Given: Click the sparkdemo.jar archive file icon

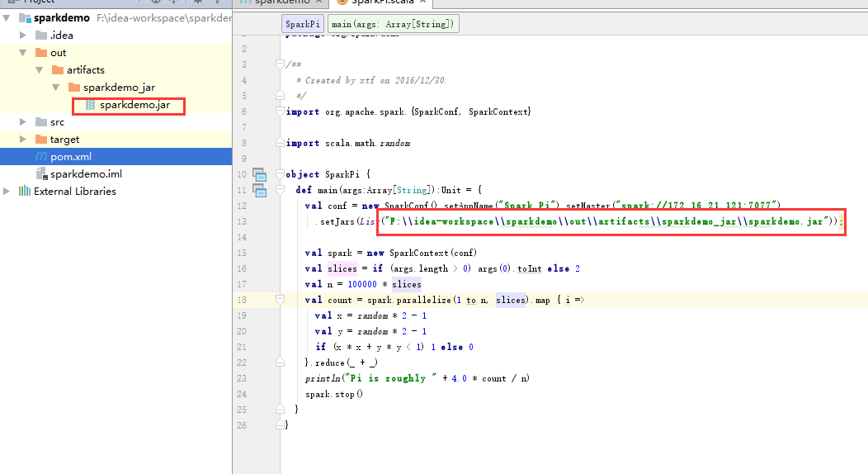Looking at the screenshot, I should tap(90, 105).
